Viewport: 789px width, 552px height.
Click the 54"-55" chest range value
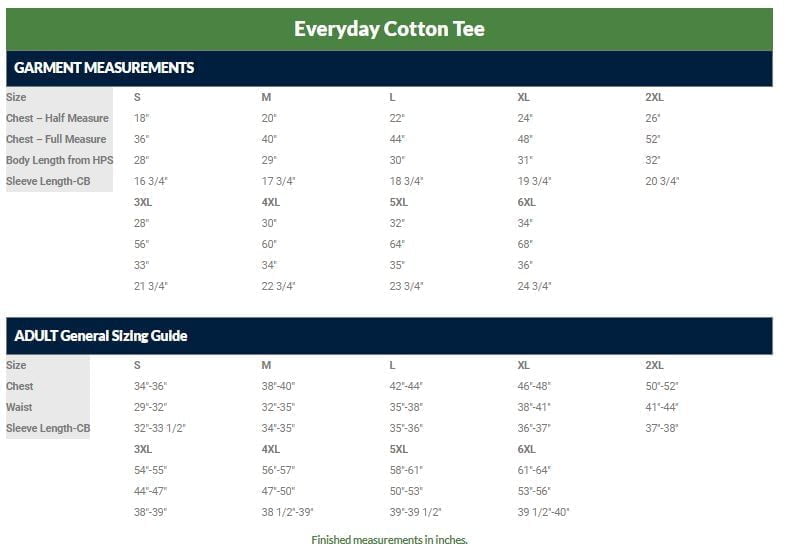pyautogui.click(x=150, y=470)
